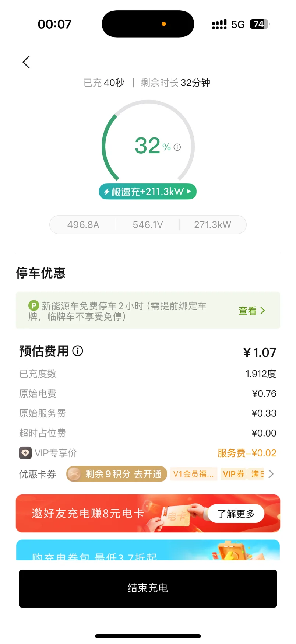This screenshot has height=644, width=296.
Task: Expand coupon list with right chevron
Action: [x=271, y=474]
